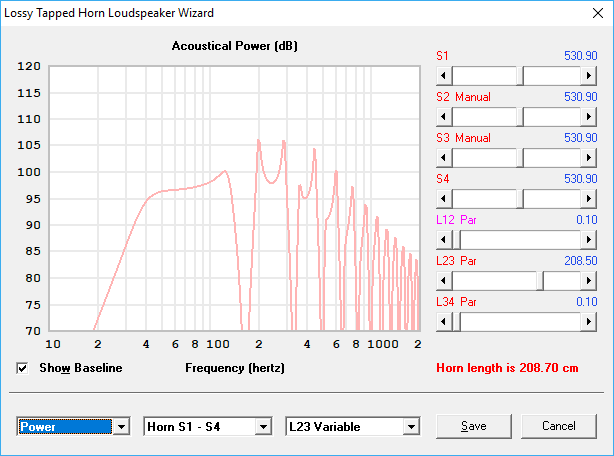Screen dimensions: 614x456
Task: Click left arrow of S1 slider
Action: click(x=445, y=76)
